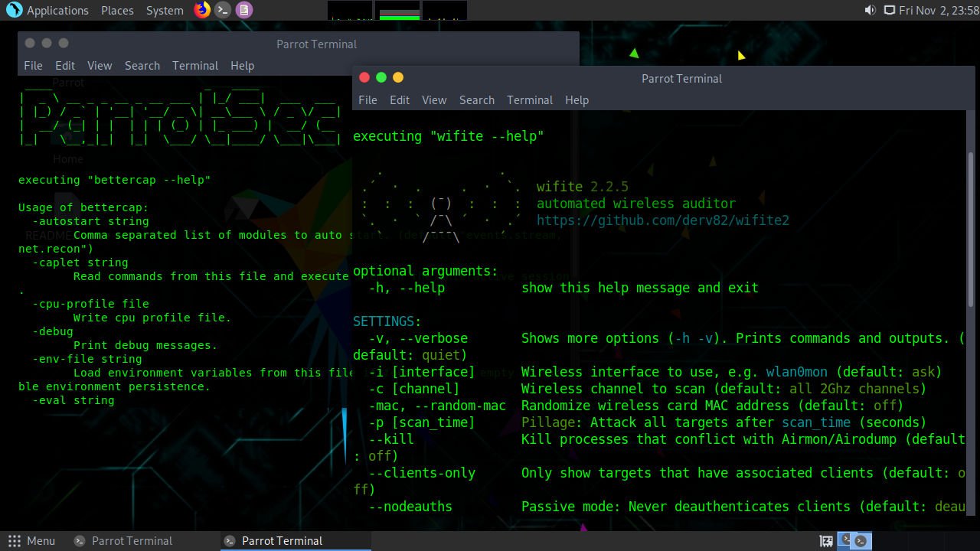
Task: Click the green CPU system monitor graph
Action: (x=399, y=10)
